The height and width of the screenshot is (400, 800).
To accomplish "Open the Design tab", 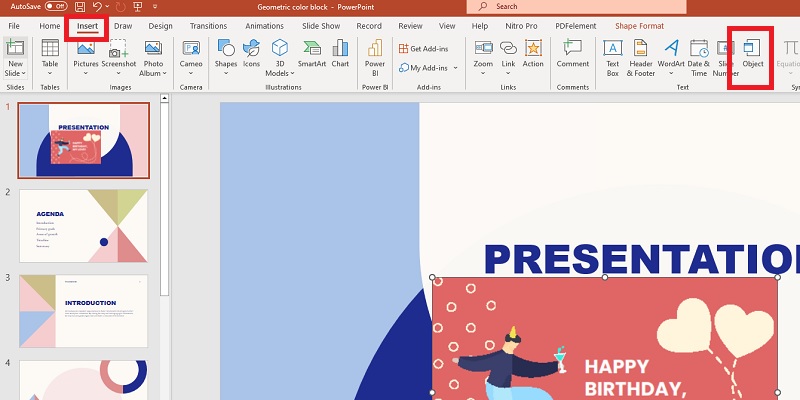I will tap(160, 26).
